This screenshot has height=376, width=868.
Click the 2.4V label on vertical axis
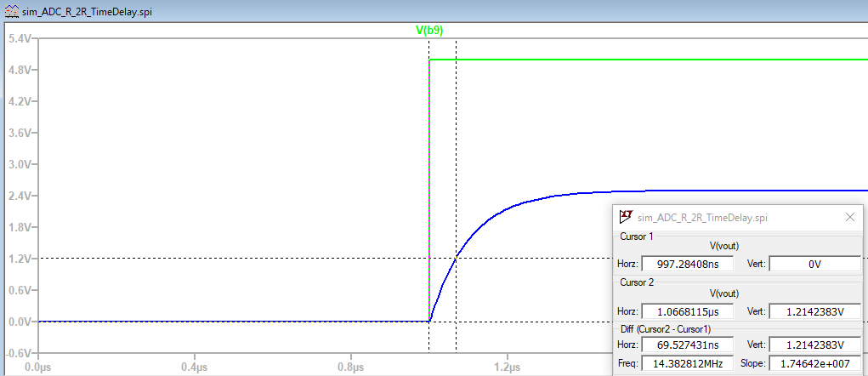coord(17,196)
